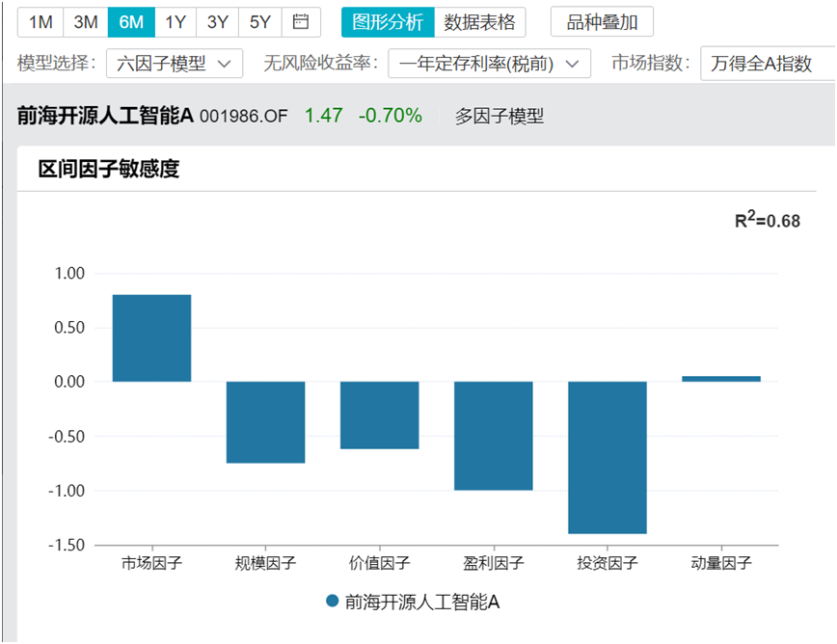Open the custom date range calendar icon

pos(299,21)
